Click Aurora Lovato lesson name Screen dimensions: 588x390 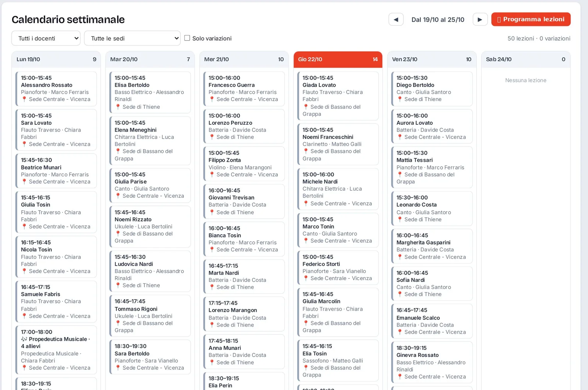pyautogui.click(x=415, y=123)
